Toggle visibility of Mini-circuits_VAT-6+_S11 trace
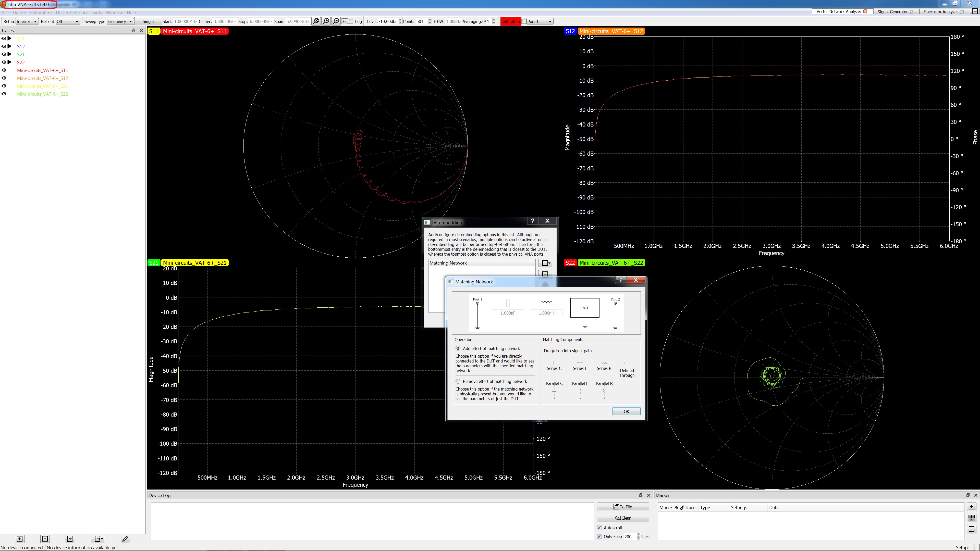Viewport: 980px width, 551px height. tap(4, 70)
